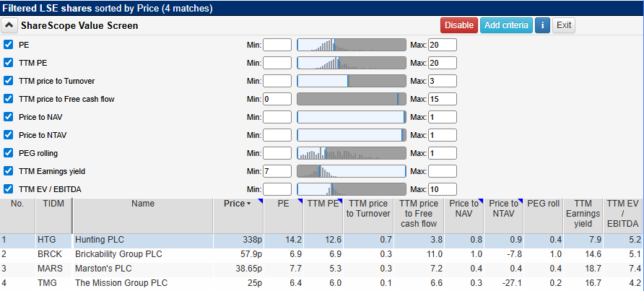
Task: Click the Price to NTAV Max field
Action: (443, 135)
